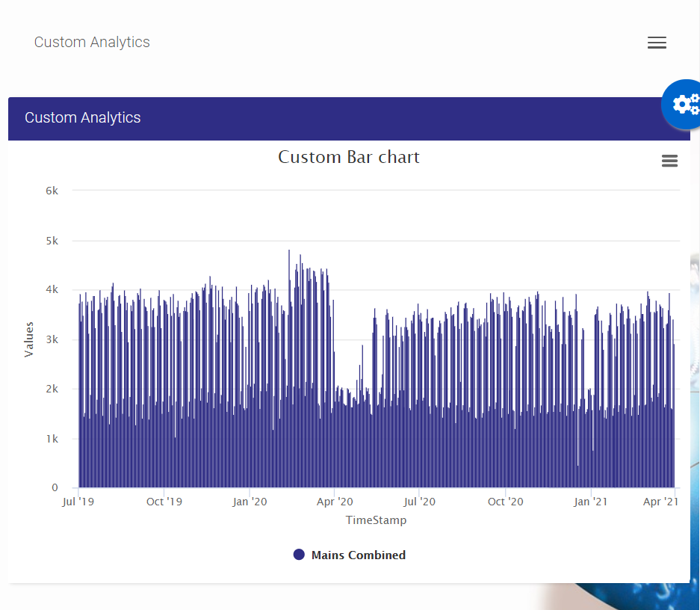
Task: Click the Mains Combined legend color dot
Action: pos(299,555)
